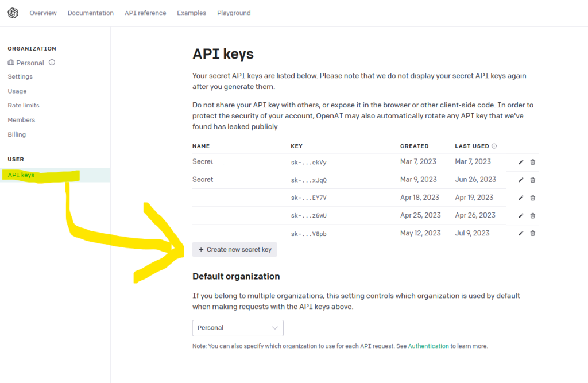Click the key value sk-...z6wU

click(308, 216)
